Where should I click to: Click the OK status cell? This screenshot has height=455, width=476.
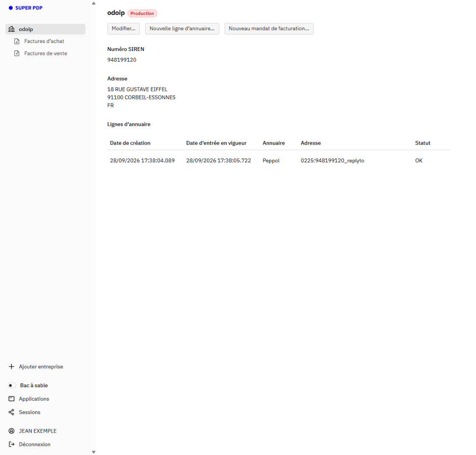419,161
